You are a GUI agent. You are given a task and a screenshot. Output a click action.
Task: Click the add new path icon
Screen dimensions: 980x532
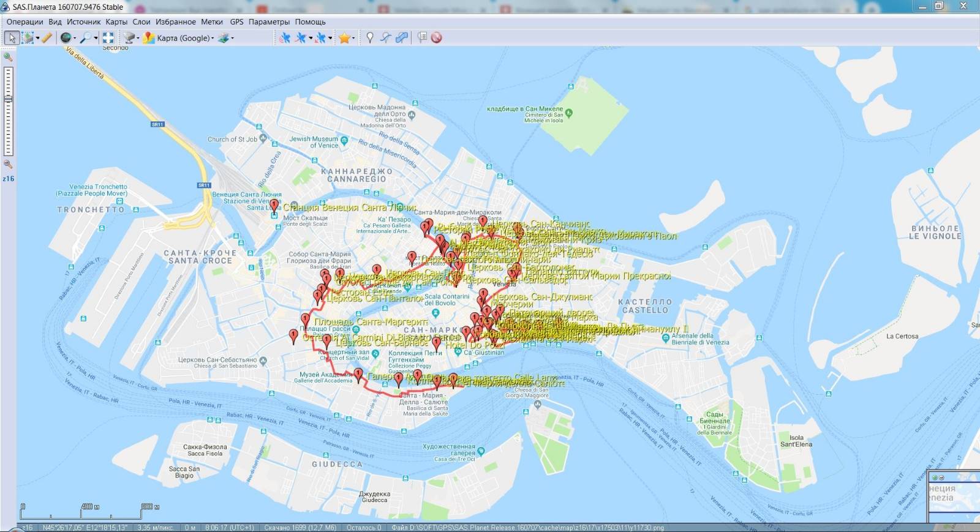[x=385, y=38]
